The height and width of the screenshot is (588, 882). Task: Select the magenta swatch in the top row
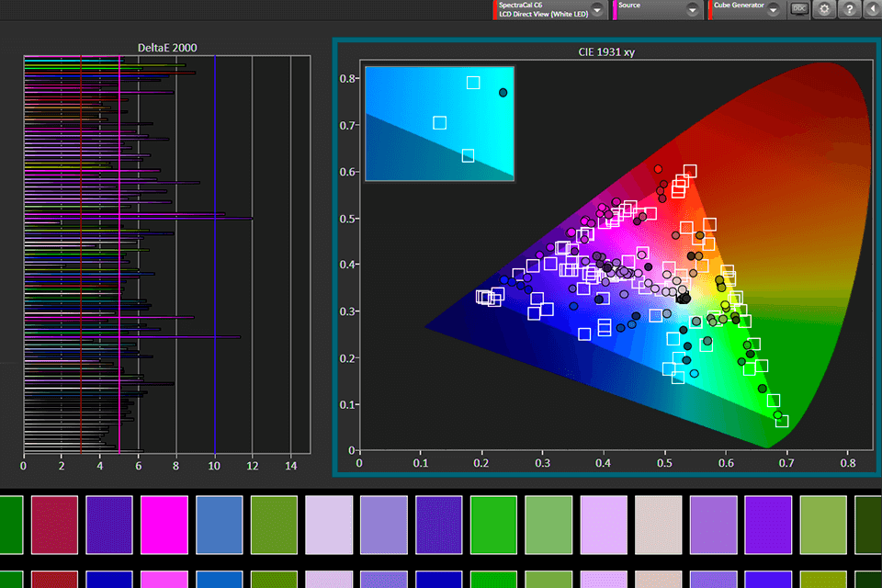tap(164, 524)
